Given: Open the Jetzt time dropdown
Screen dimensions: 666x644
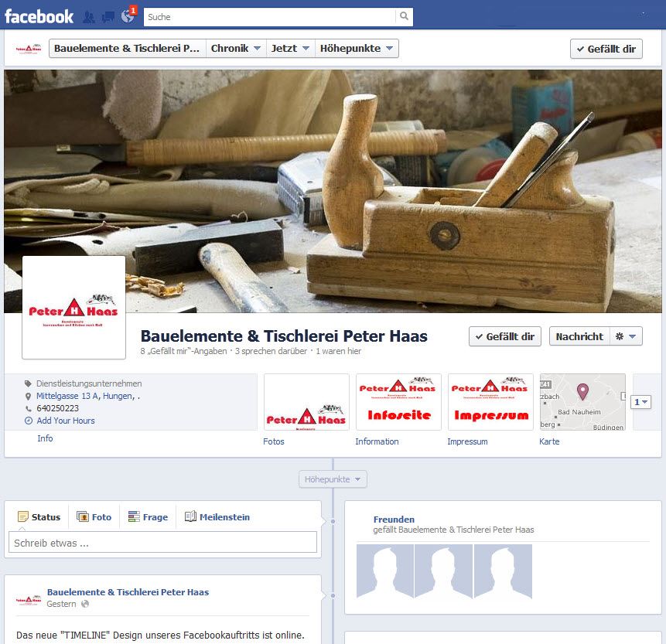Looking at the screenshot, I should 290,49.
